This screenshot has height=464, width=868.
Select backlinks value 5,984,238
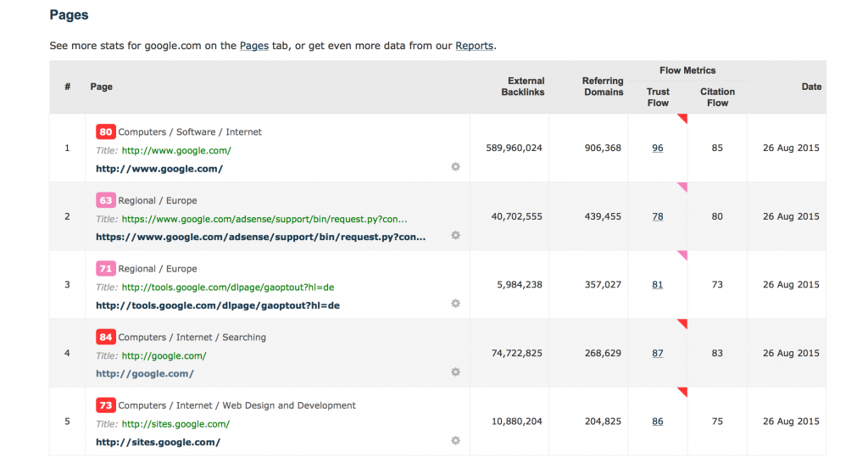(520, 285)
